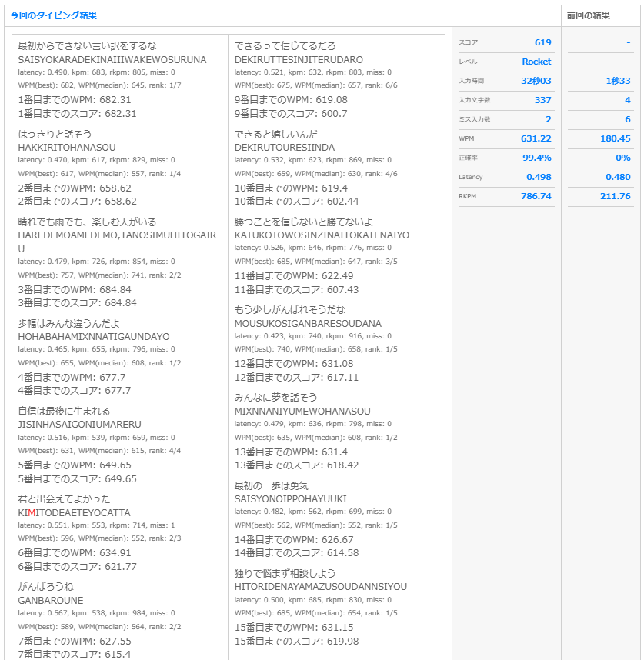Click sentence みんなに夢を話そう
This screenshot has width=644, height=660.
[x=275, y=398]
